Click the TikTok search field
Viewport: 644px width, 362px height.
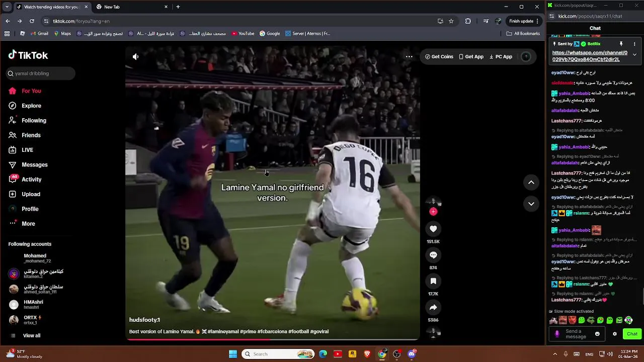pos(40,73)
